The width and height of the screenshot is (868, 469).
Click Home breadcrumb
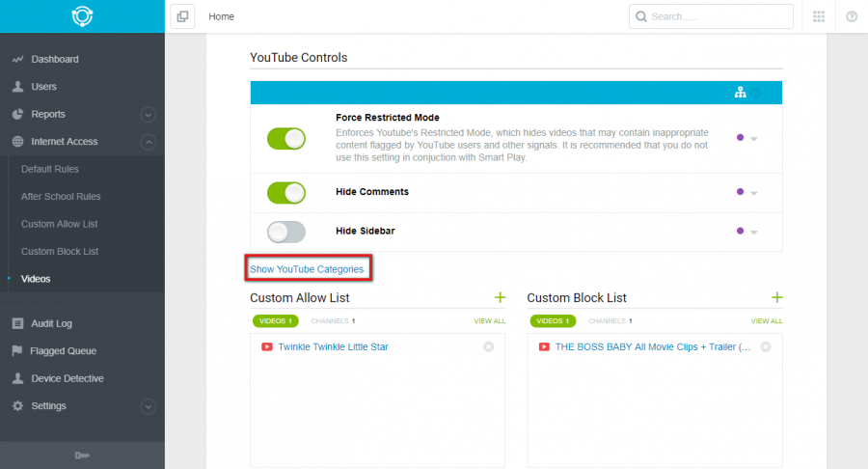[222, 16]
